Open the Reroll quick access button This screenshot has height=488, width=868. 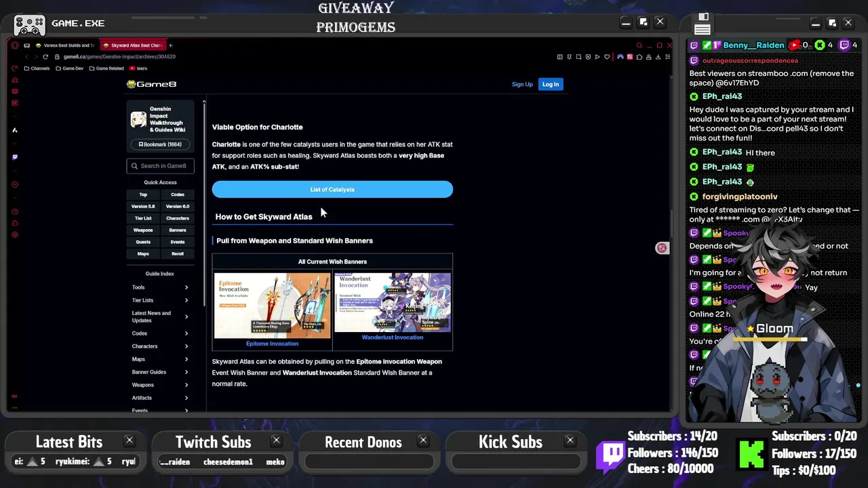pyautogui.click(x=178, y=253)
